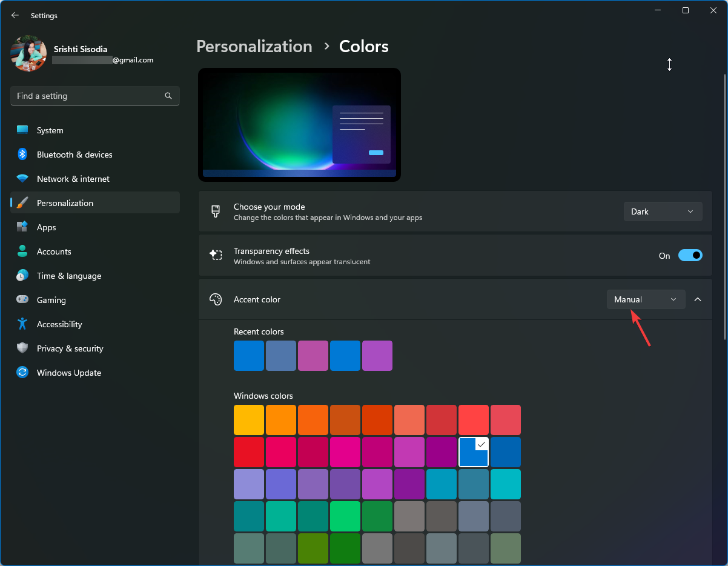Click the Windows Update refresh icon
This screenshot has width=728, height=566.
[x=22, y=373]
